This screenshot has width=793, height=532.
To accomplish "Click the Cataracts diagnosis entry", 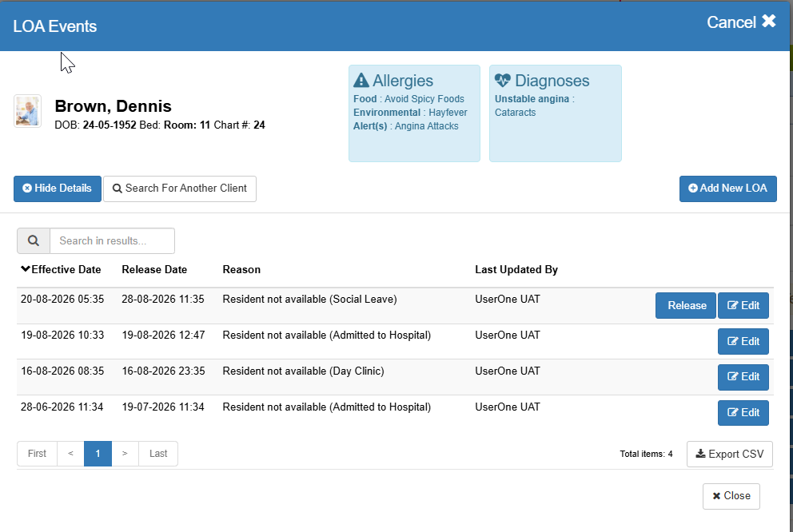I will [x=515, y=113].
